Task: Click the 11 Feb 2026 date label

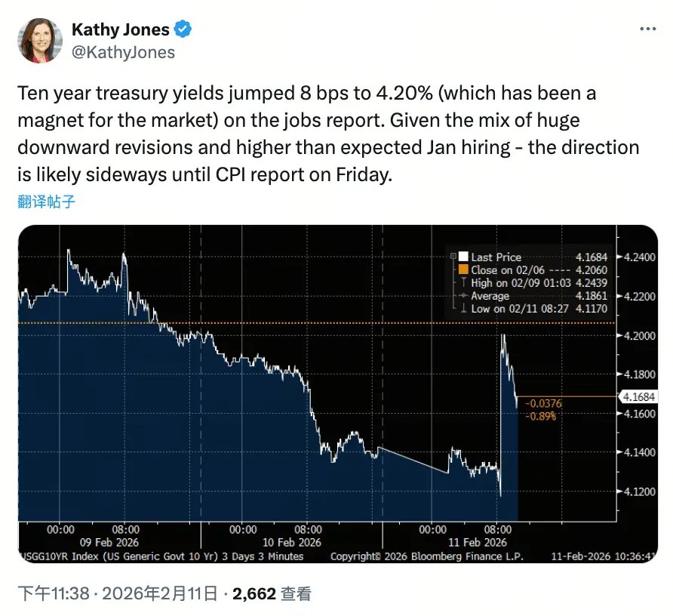Action: click(x=475, y=542)
